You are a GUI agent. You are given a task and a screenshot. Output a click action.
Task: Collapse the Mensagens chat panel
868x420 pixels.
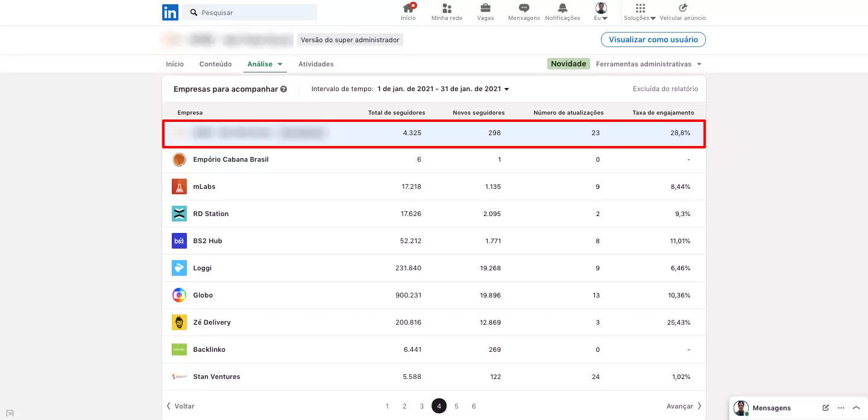(x=856, y=408)
